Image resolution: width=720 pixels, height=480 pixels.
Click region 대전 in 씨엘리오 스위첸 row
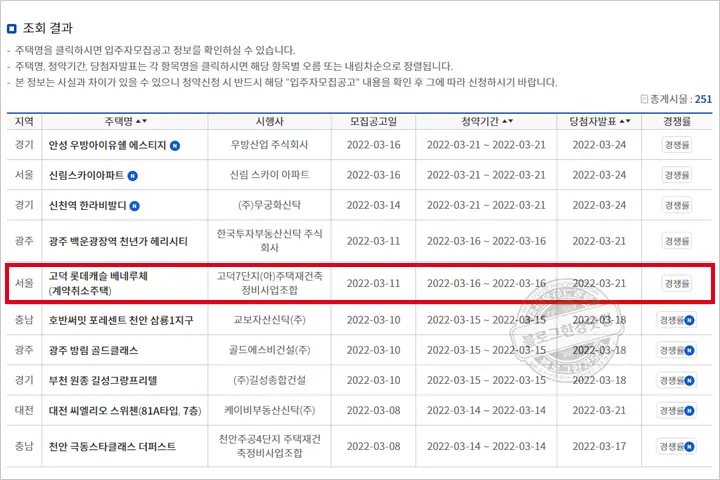point(24,410)
